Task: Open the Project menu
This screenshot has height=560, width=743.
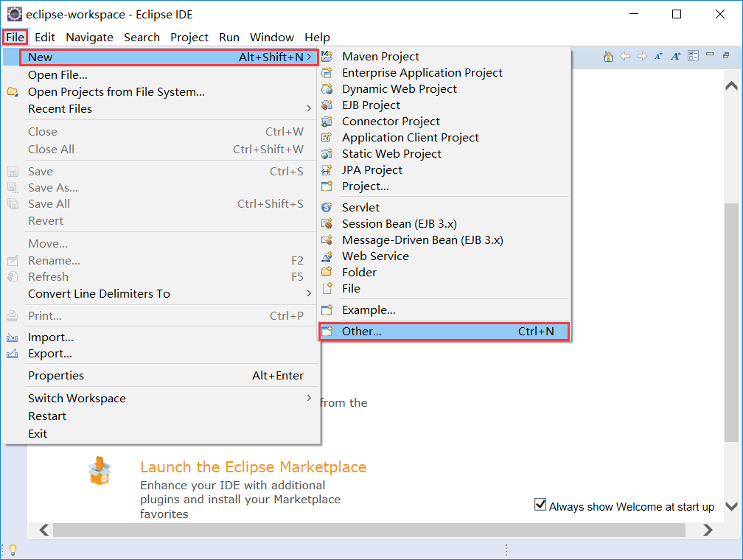Action: (x=189, y=37)
